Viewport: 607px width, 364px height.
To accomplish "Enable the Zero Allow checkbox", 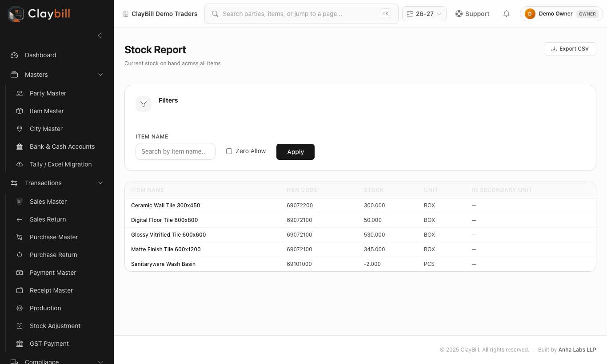I will [x=229, y=151].
